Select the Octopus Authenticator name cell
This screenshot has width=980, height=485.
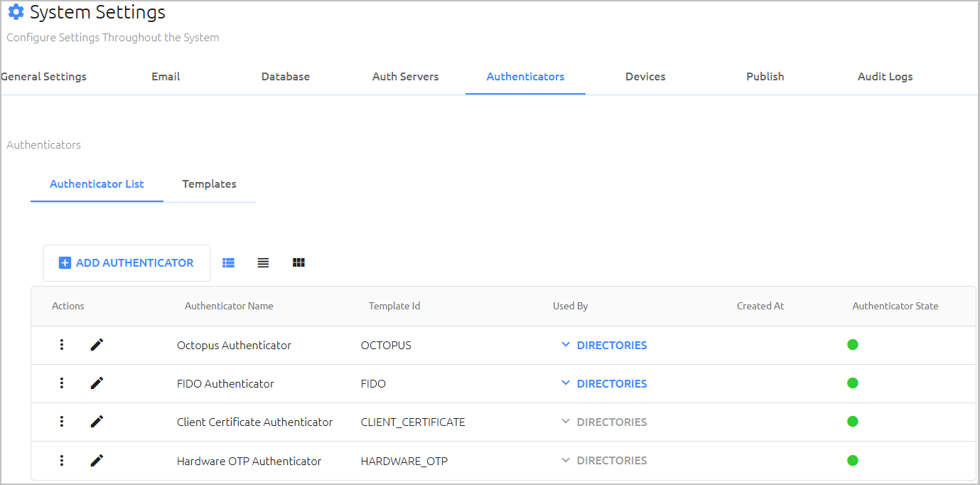coord(234,345)
